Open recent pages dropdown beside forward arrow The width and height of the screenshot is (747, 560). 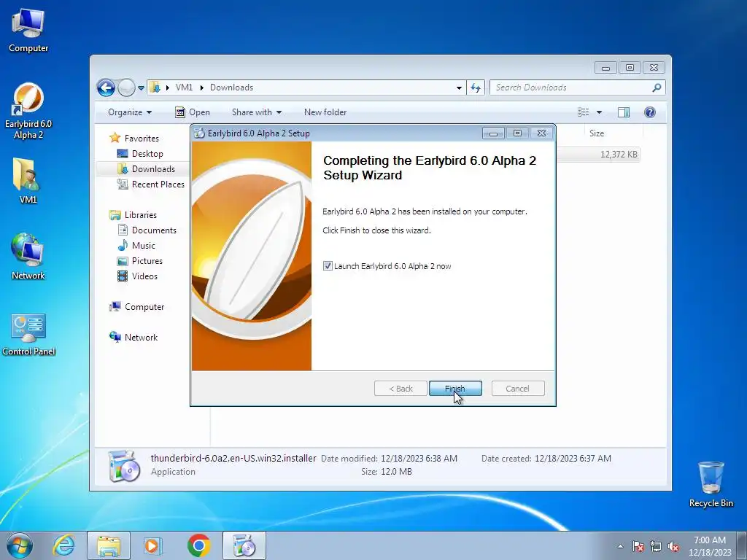coord(141,87)
